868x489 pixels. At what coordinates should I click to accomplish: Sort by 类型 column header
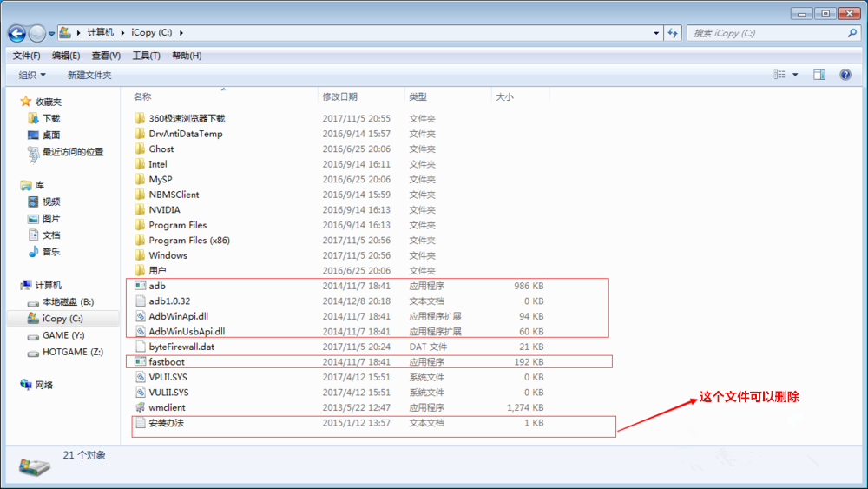[x=418, y=96]
